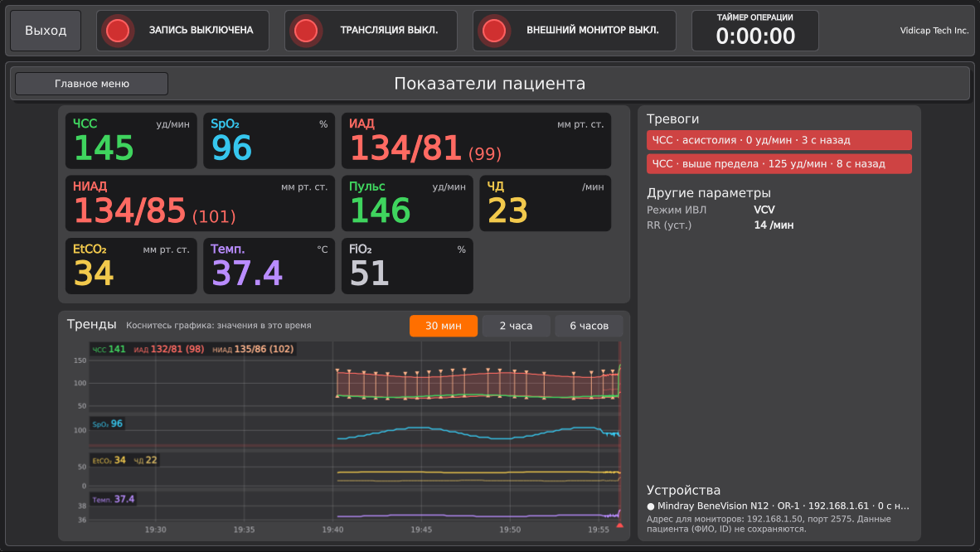Viewport: 980px width, 552px height.
Task: Toggle ВНЕШНИЙ МОНИТОР ВЫКЛ. button
Action: pyautogui.click(x=575, y=31)
